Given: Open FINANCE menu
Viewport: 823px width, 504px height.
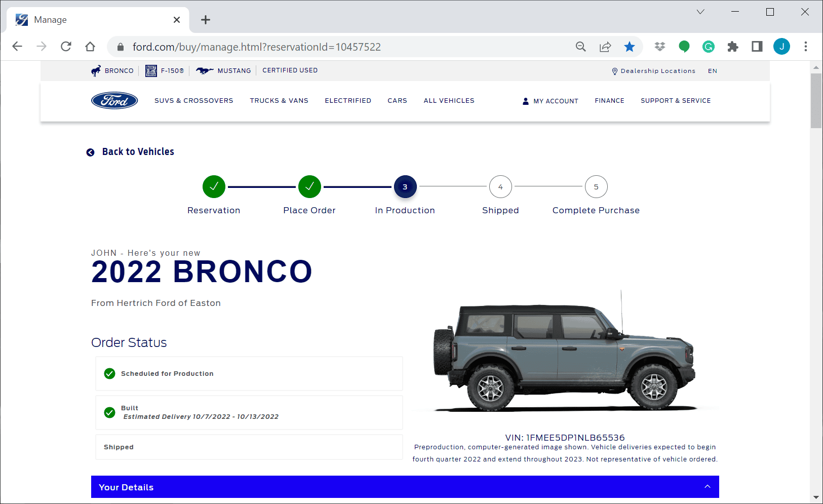Looking at the screenshot, I should pos(610,101).
